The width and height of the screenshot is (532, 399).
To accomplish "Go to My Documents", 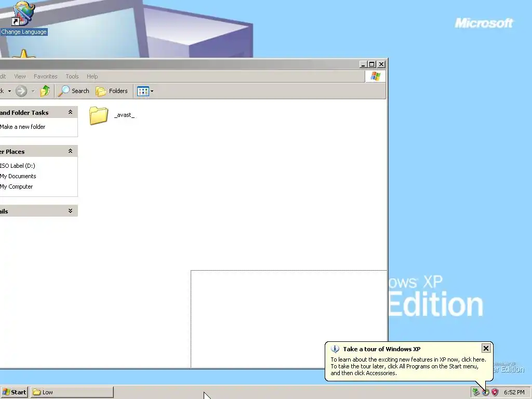I will click(18, 176).
